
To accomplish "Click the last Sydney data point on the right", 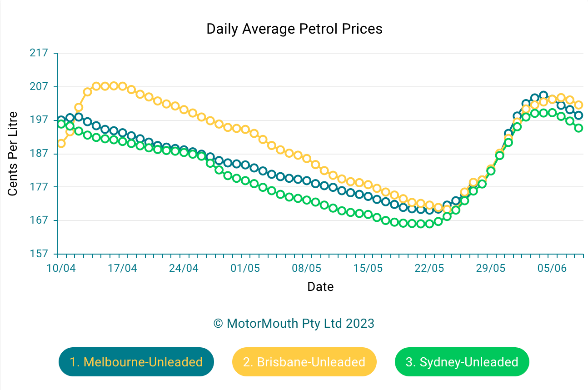I will [578, 128].
